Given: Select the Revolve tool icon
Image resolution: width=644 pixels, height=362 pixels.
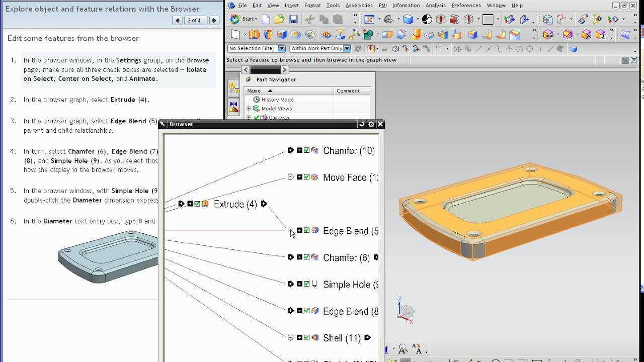Looking at the screenshot, I should coord(268,35).
